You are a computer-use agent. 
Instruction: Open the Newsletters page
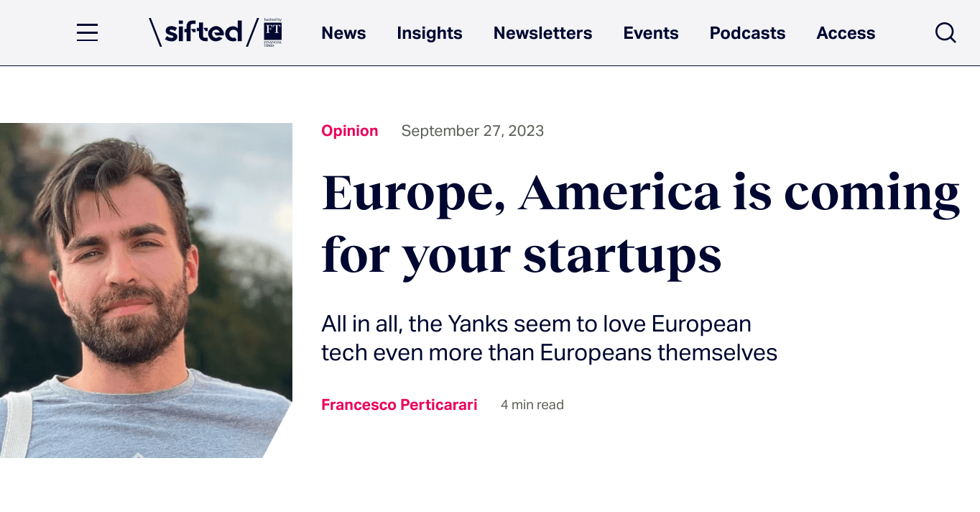coord(542,33)
